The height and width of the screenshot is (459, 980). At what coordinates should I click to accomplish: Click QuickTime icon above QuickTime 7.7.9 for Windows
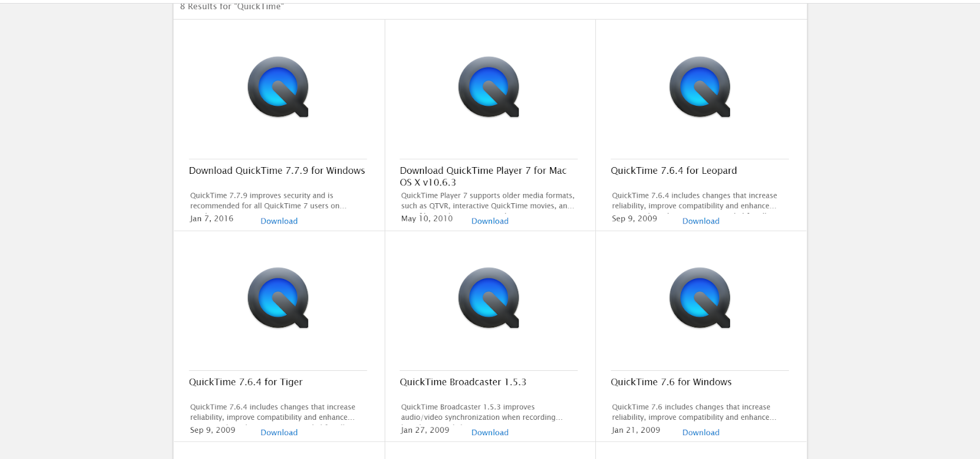278,87
